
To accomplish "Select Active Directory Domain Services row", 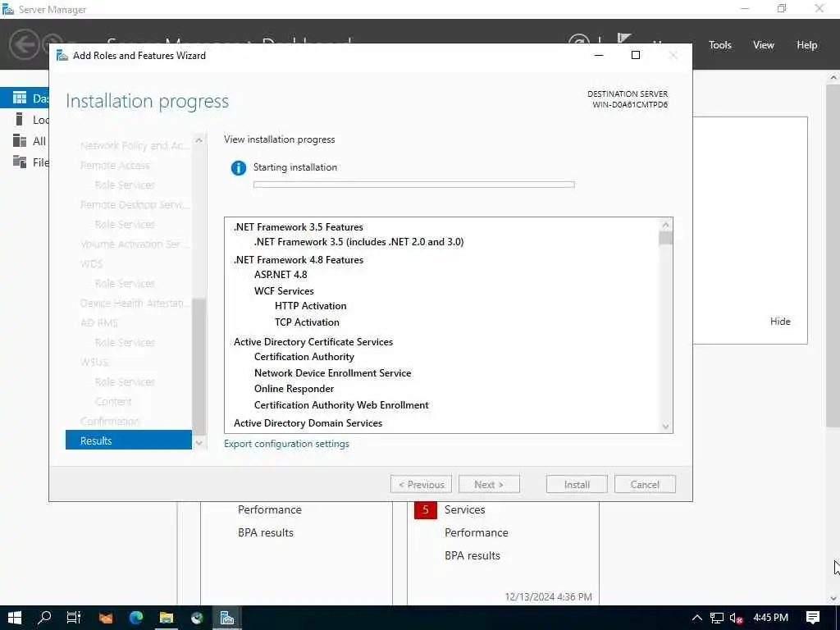I will [x=308, y=423].
